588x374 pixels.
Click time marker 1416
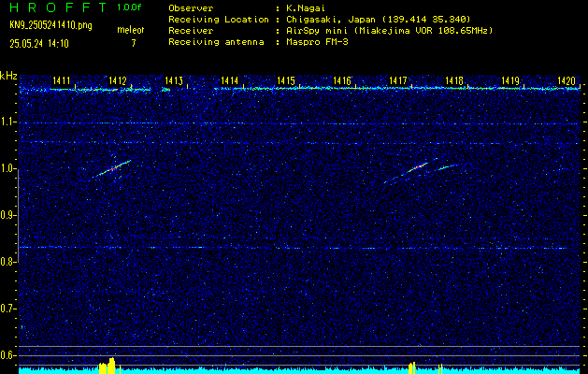pyautogui.click(x=342, y=80)
